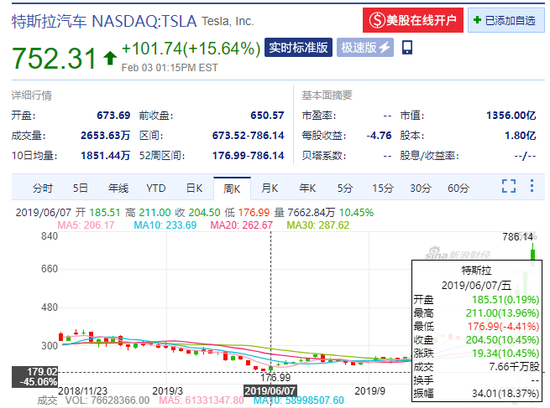Click the 2019/9 axis date label
Image resolution: width=550 pixels, height=408 pixels.
pos(370,391)
